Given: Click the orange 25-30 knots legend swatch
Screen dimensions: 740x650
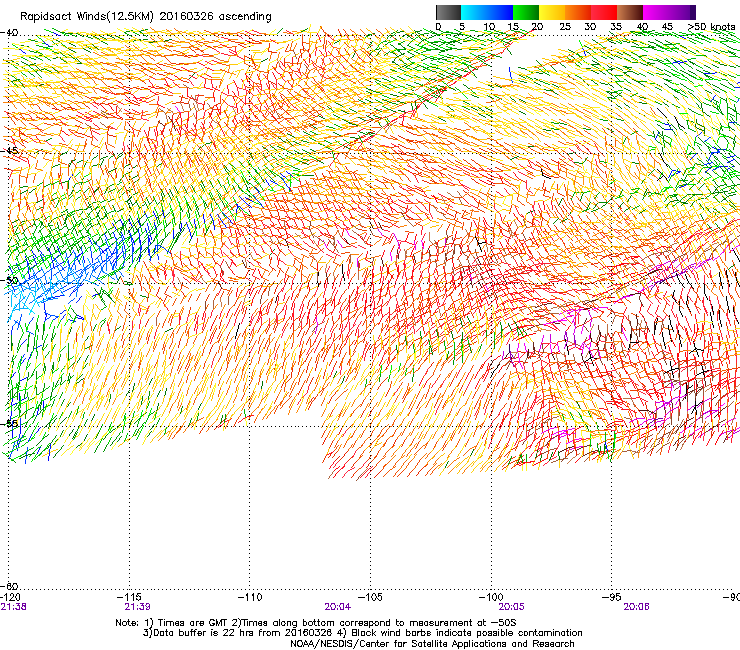Looking at the screenshot, I should (x=578, y=12).
